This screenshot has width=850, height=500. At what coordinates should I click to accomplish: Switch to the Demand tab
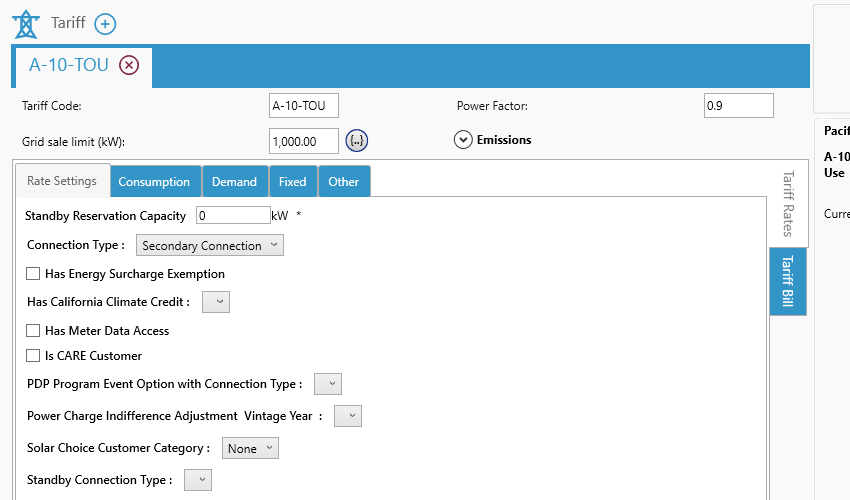coord(234,182)
